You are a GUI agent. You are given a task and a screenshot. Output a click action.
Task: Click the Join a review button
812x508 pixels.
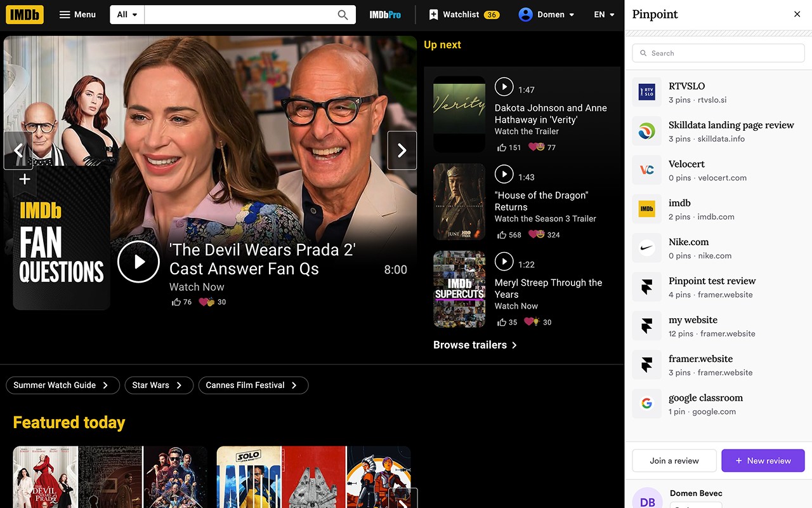[x=674, y=460]
